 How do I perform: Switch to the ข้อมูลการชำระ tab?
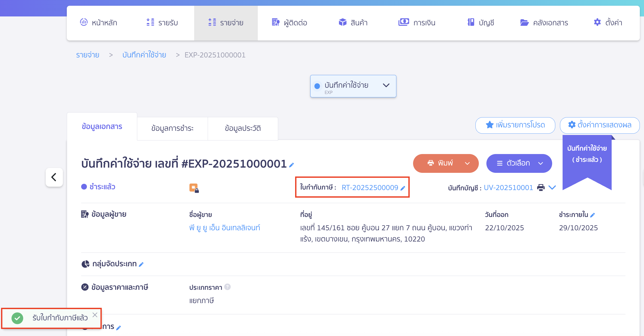(x=172, y=128)
